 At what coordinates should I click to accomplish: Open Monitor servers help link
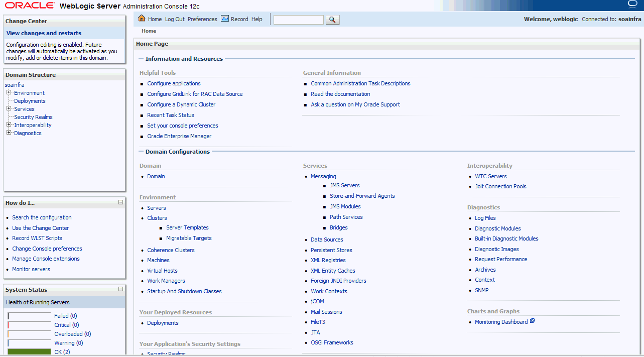[31, 269]
